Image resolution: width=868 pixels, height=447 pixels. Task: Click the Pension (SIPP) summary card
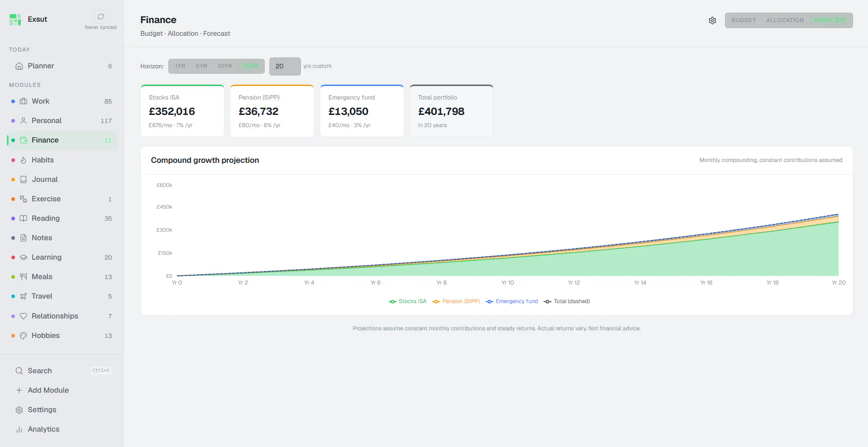(x=272, y=111)
